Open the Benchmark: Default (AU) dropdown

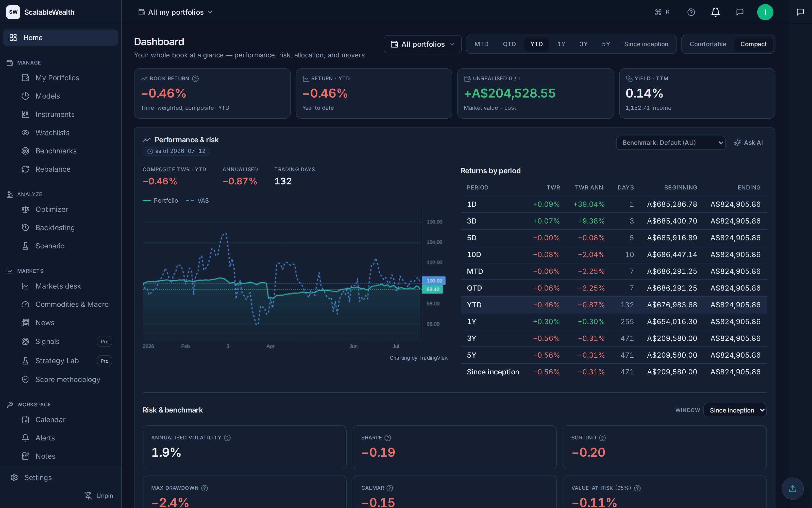point(670,143)
